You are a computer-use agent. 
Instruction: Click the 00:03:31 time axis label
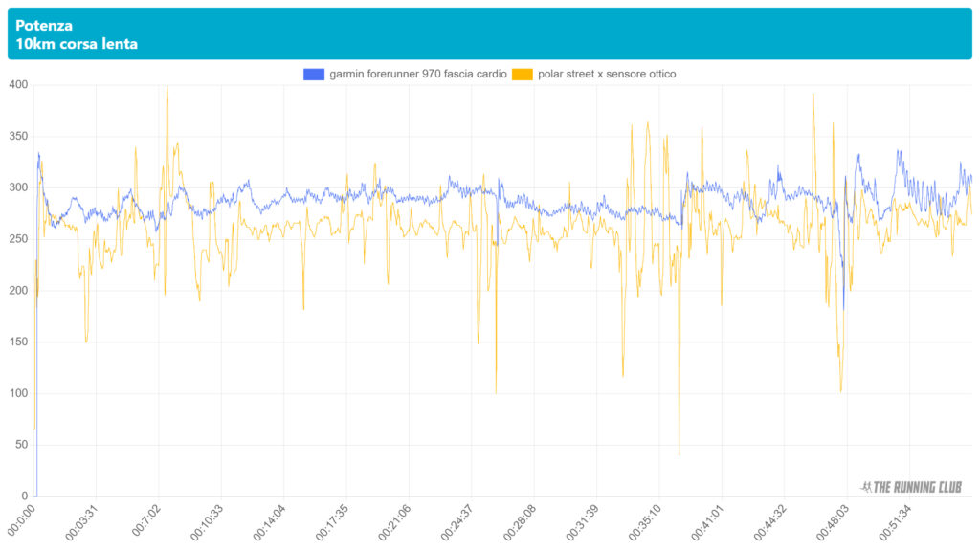click(82, 522)
